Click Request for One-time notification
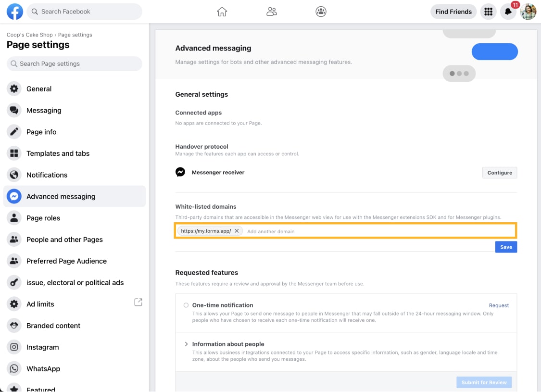 point(499,305)
